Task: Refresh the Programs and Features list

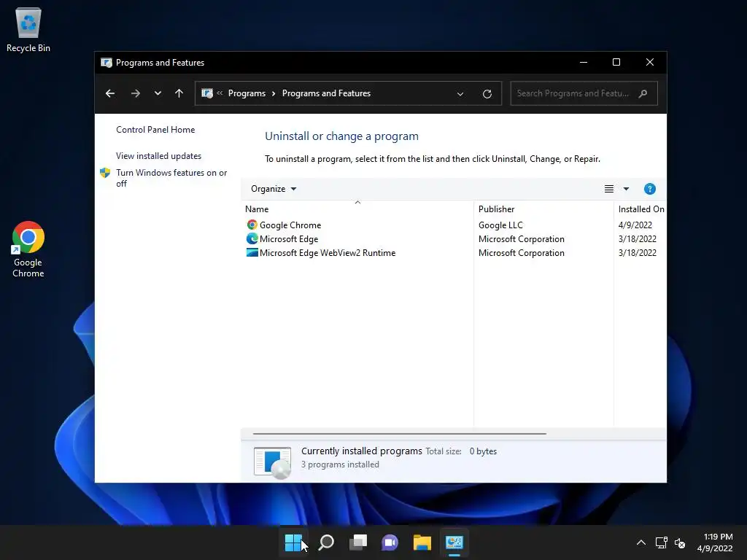Action: tap(487, 94)
